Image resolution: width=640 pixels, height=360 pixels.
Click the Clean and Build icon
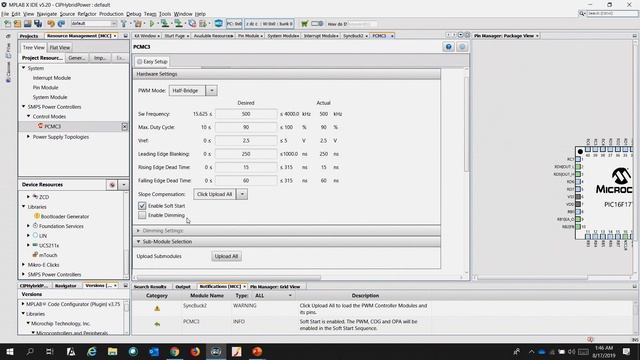tap(138, 24)
